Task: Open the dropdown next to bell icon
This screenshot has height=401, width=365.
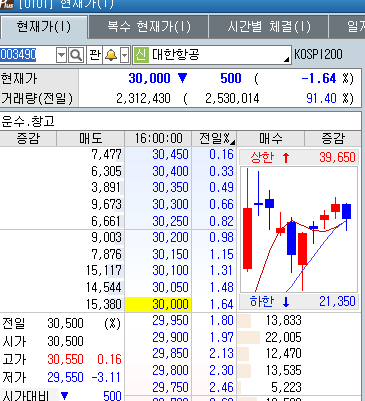Action: tap(124, 55)
